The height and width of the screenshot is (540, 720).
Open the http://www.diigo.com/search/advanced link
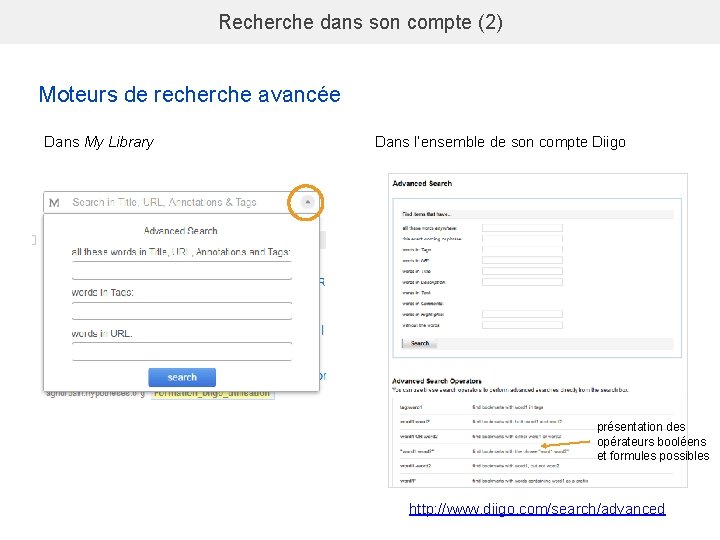tap(537, 509)
